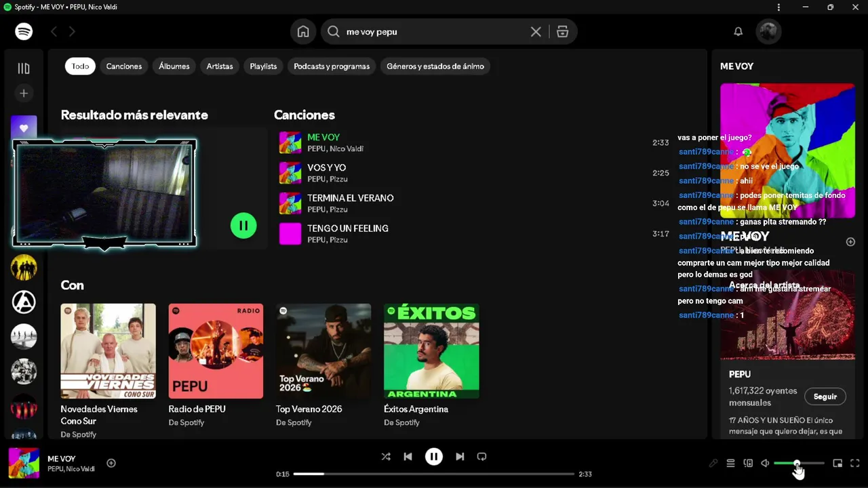This screenshot has height=488, width=868.
Task: Select the Podcasts y programas chip
Action: click(332, 66)
